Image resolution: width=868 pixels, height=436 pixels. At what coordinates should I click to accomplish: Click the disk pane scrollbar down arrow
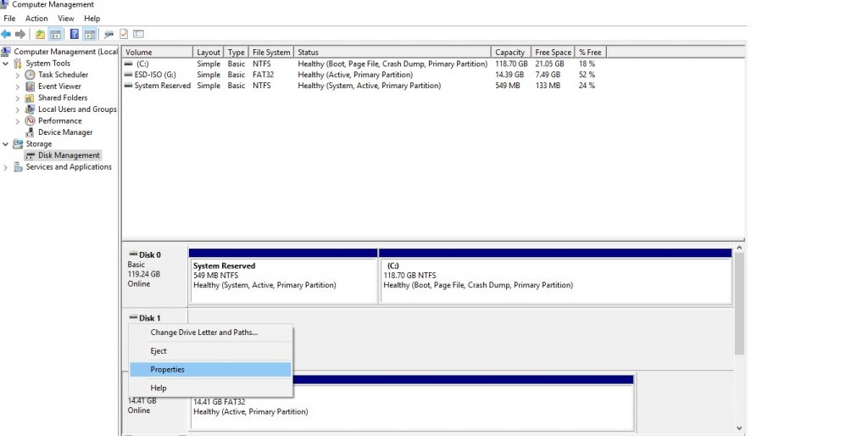(x=739, y=428)
